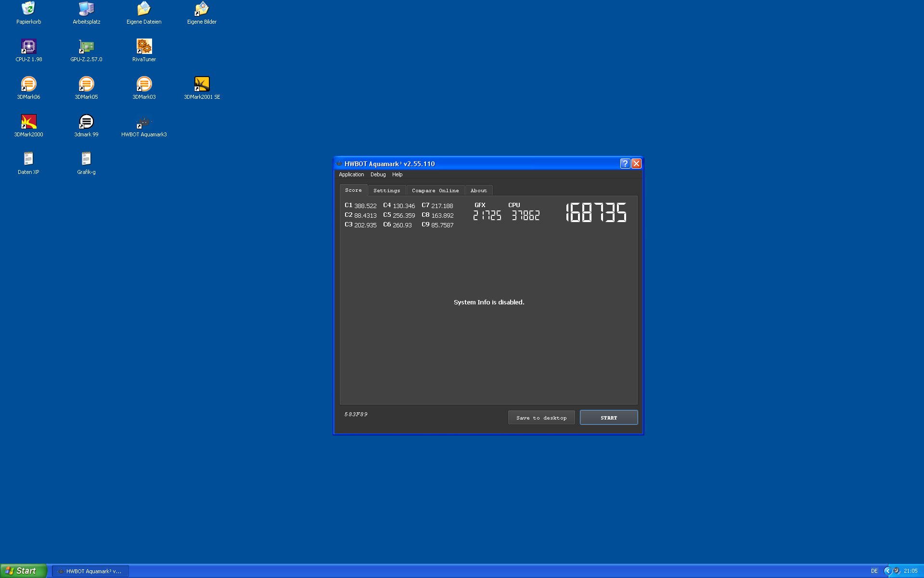This screenshot has width=924, height=578.
Task: Close the HWBOT Aquamark window
Action: 636,164
